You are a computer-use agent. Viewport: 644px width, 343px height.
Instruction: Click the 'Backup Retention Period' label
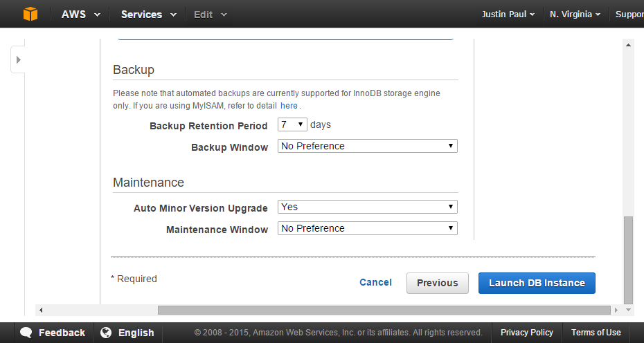click(208, 126)
